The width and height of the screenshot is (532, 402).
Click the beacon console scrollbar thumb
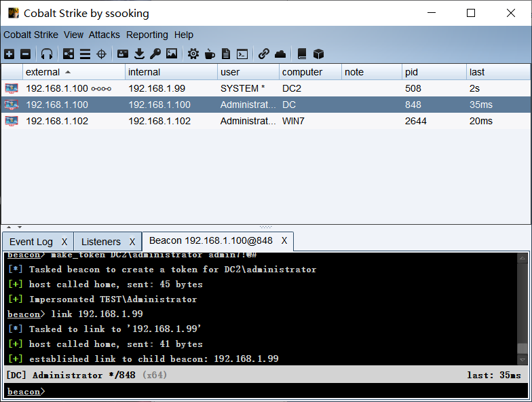522,348
